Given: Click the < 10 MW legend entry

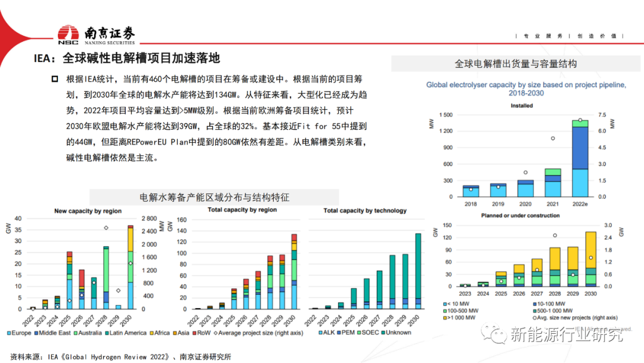Looking at the screenshot, I should (x=456, y=304).
